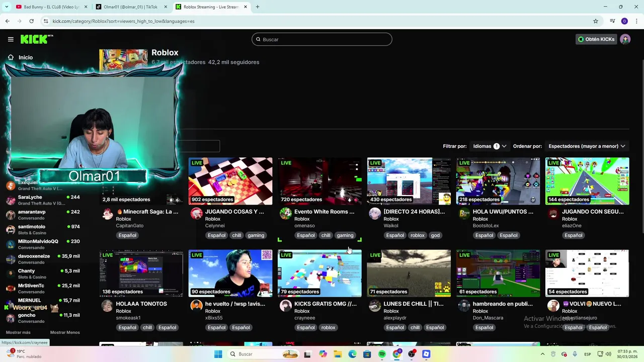This screenshot has width=644, height=362.
Task: Open Copilot from the taskbar
Action: [323, 354]
